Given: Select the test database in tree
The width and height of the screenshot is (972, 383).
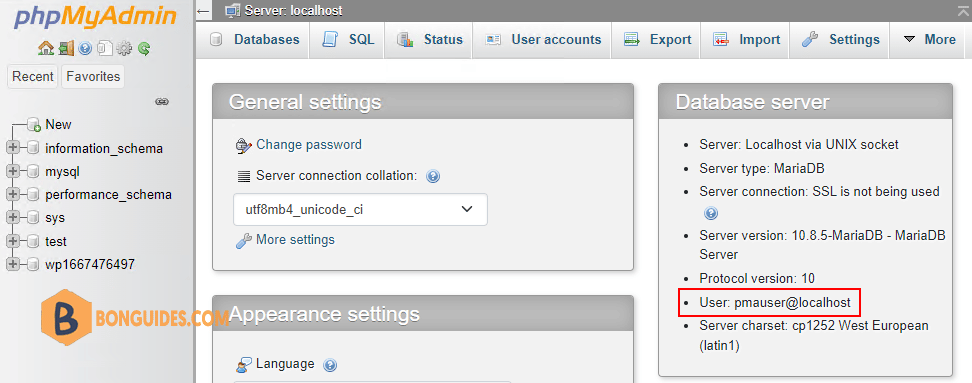Looking at the screenshot, I should click(x=56, y=241).
